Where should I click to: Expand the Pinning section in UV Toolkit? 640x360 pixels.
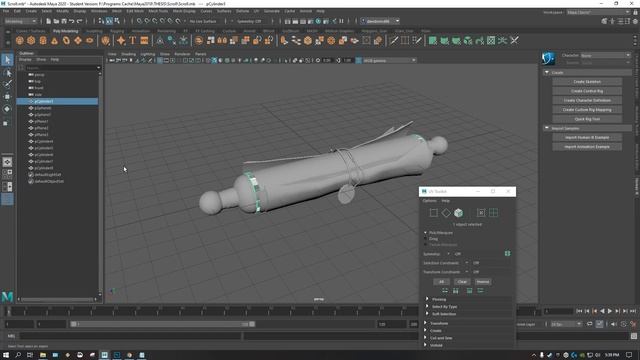[468, 299]
